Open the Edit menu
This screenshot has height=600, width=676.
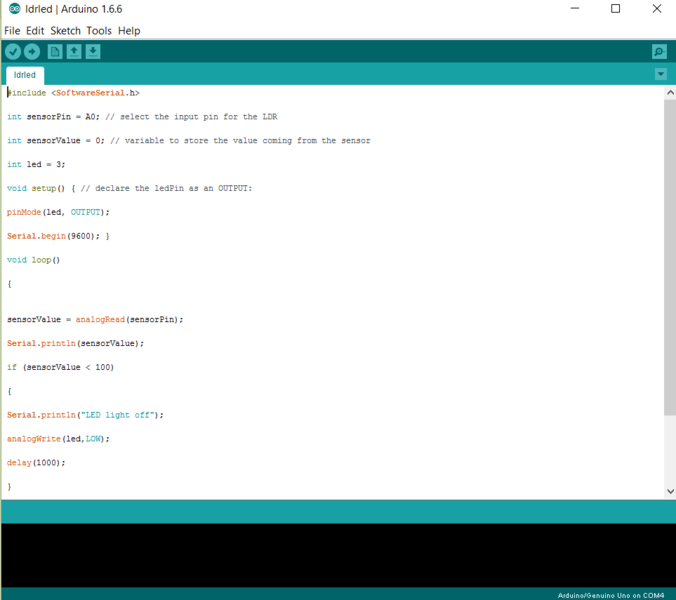(x=35, y=31)
